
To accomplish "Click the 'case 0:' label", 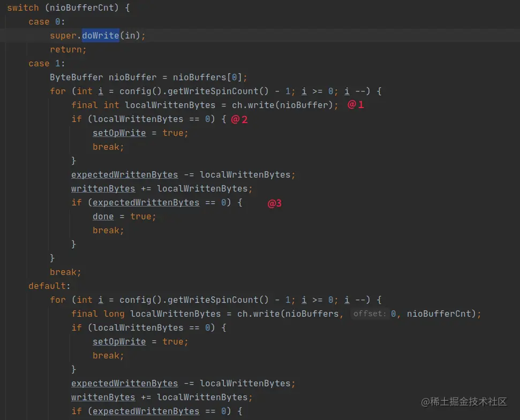I will pyautogui.click(x=47, y=21).
